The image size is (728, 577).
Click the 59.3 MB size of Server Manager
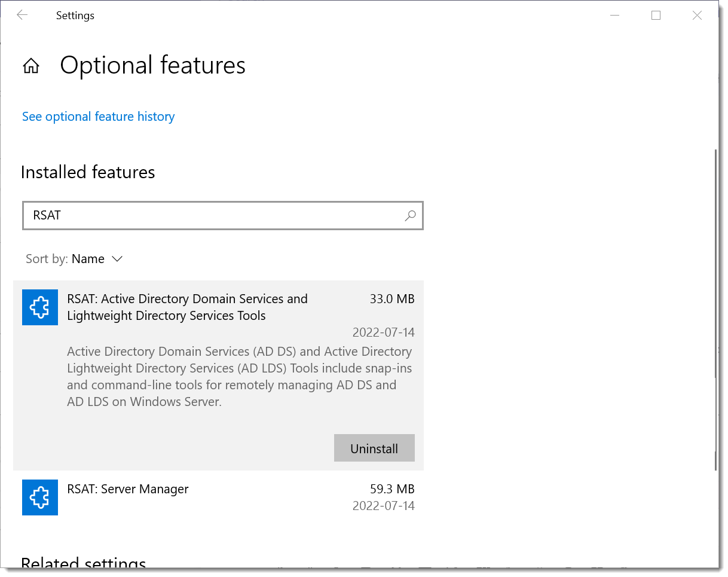coord(392,489)
